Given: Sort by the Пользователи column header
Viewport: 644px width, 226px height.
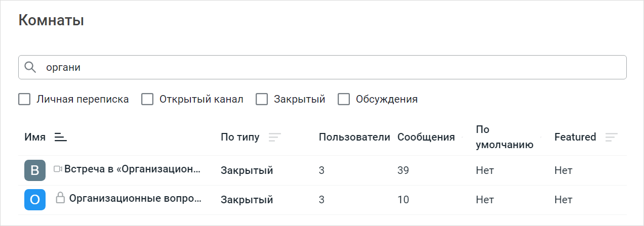Looking at the screenshot, I should [x=354, y=137].
